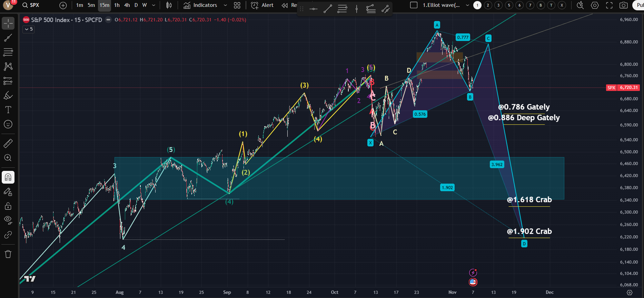644x298 pixels.
Task: Open the Indicators dialog
Action: [200, 5]
